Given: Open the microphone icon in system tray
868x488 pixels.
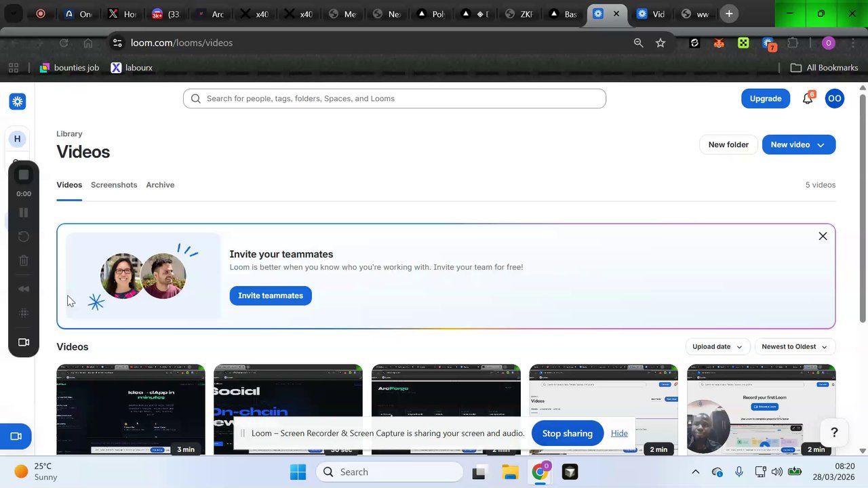Looking at the screenshot, I should [x=739, y=472].
